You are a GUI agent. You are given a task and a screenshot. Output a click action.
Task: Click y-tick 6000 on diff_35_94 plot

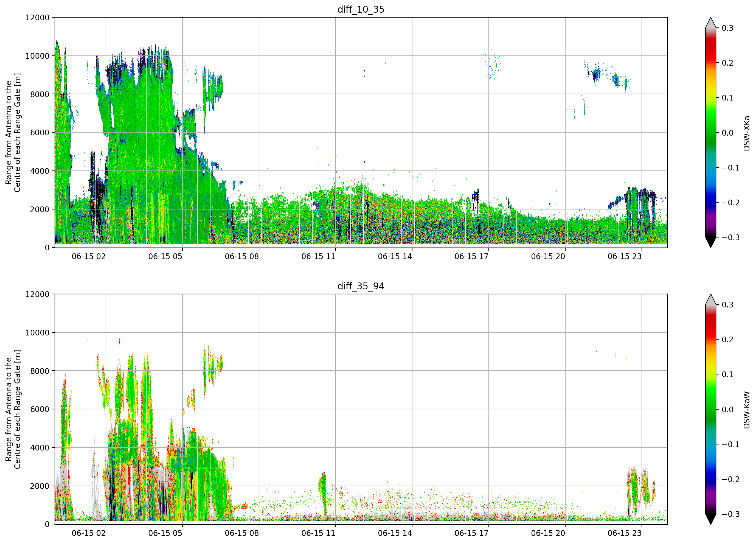point(40,410)
